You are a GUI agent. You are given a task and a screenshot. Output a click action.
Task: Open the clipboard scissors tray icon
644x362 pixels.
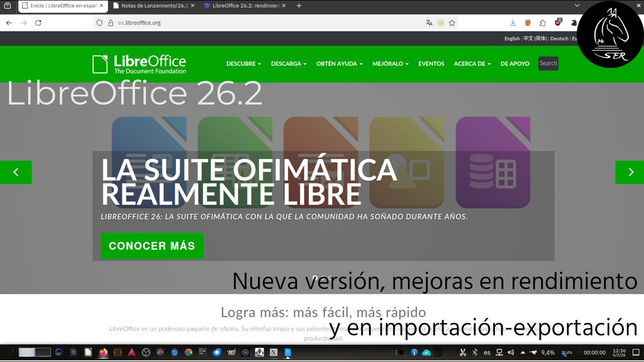coord(463,352)
